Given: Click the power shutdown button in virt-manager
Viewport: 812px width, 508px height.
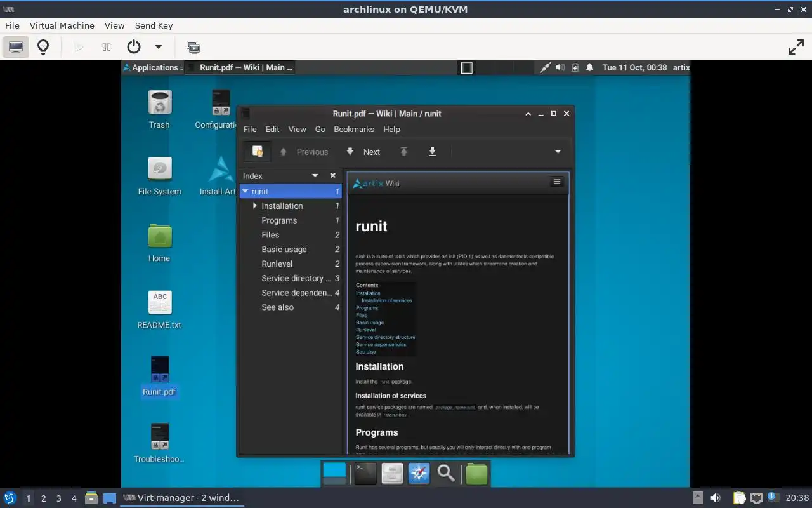Looking at the screenshot, I should point(133,47).
